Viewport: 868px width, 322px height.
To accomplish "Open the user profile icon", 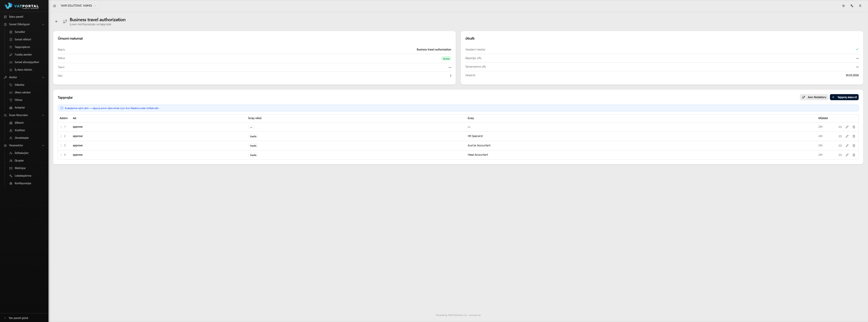I will pyautogui.click(x=860, y=6).
